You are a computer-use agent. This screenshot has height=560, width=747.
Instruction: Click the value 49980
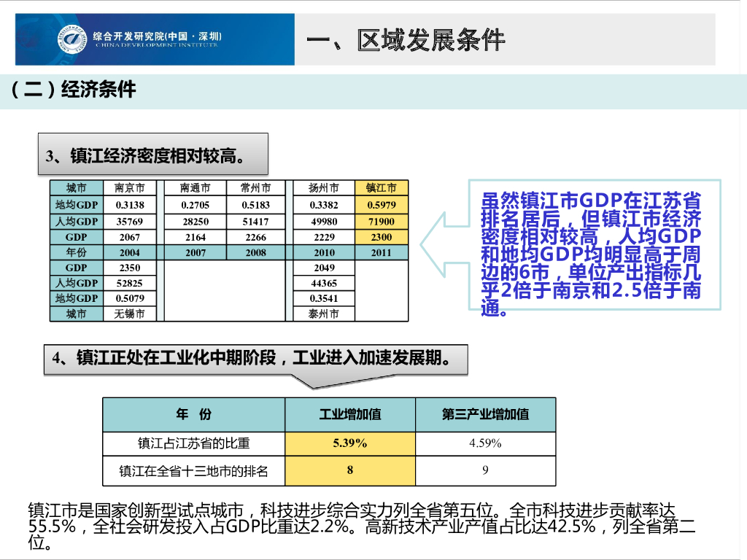coord(324,222)
